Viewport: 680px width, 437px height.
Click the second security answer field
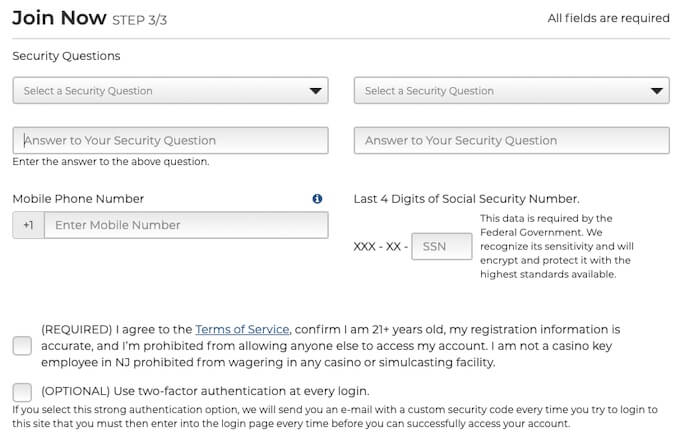(511, 141)
